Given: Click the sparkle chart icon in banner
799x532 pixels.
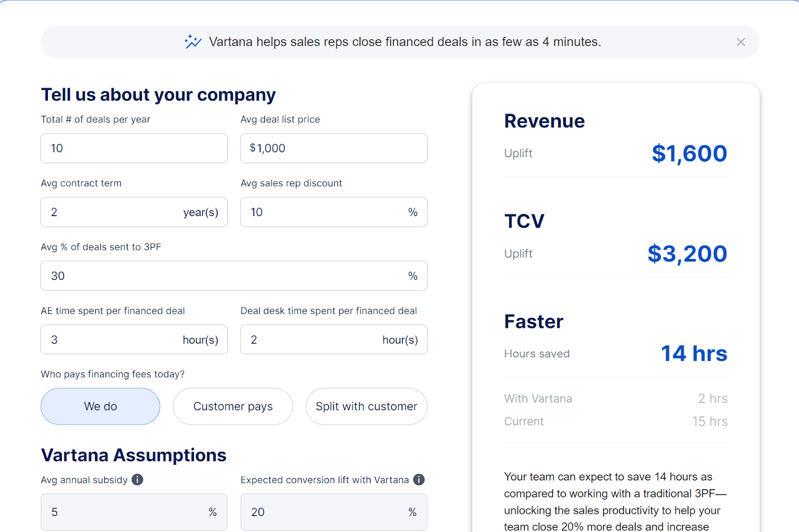Looking at the screenshot, I should tap(193, 41).
